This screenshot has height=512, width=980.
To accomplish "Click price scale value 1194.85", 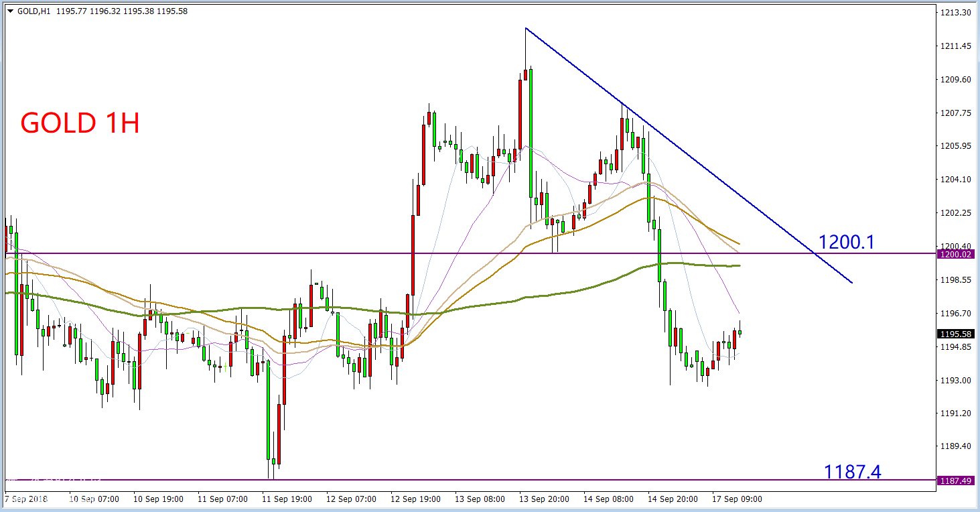I will [956, 346].
